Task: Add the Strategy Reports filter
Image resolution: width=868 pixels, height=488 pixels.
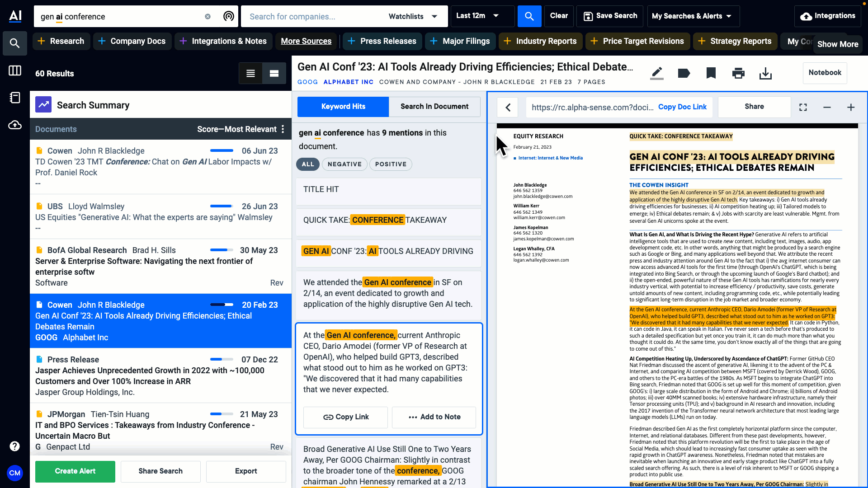Action: [x=735, y=41]
